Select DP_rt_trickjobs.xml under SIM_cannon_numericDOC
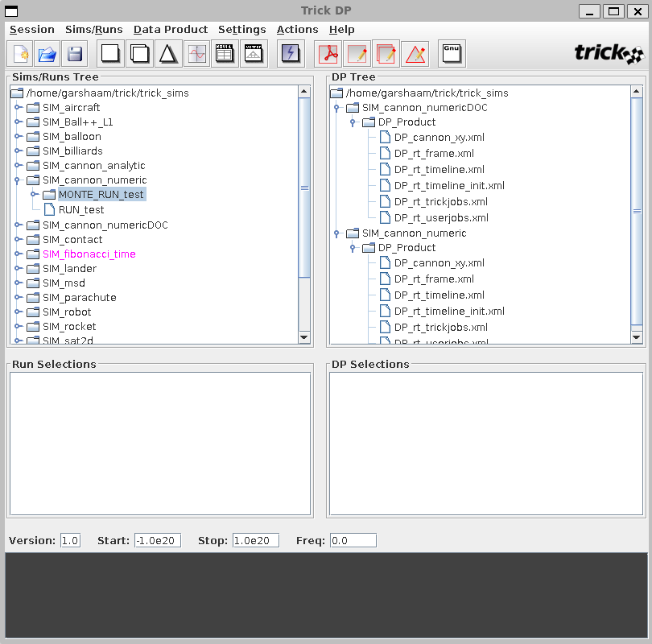652x644 pixels. (x=441, y=202)
